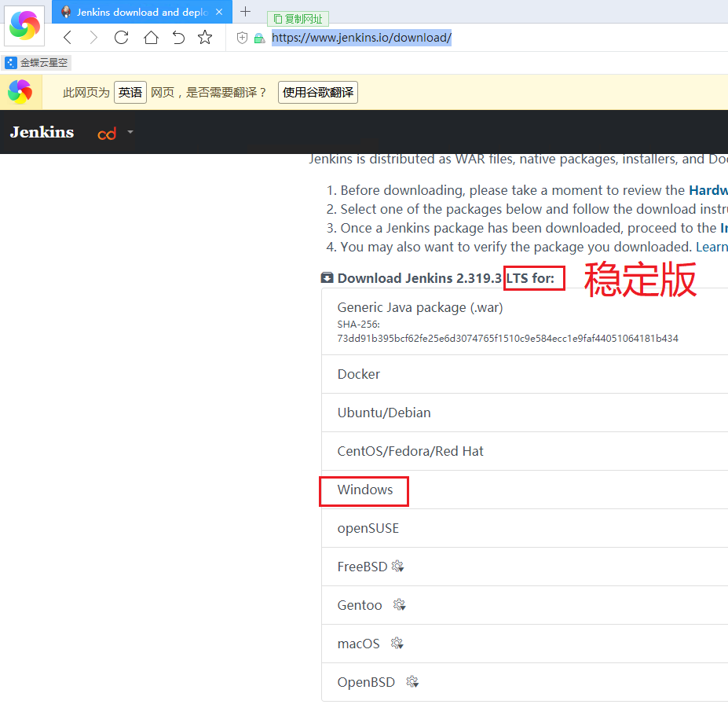Click the gear icon next to FreeBSD
Viewport: 728px width, 708px height.
coord(398,567)
